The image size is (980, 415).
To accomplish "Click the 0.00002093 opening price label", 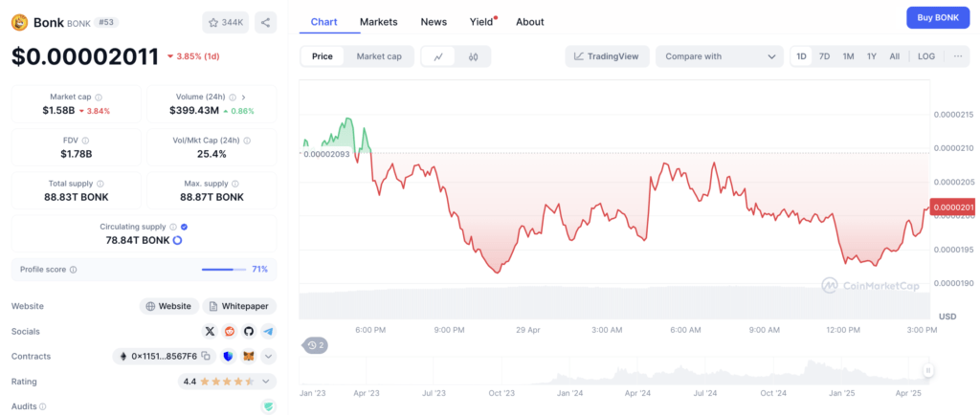I will pyautogui.click(x=326, y=154).
